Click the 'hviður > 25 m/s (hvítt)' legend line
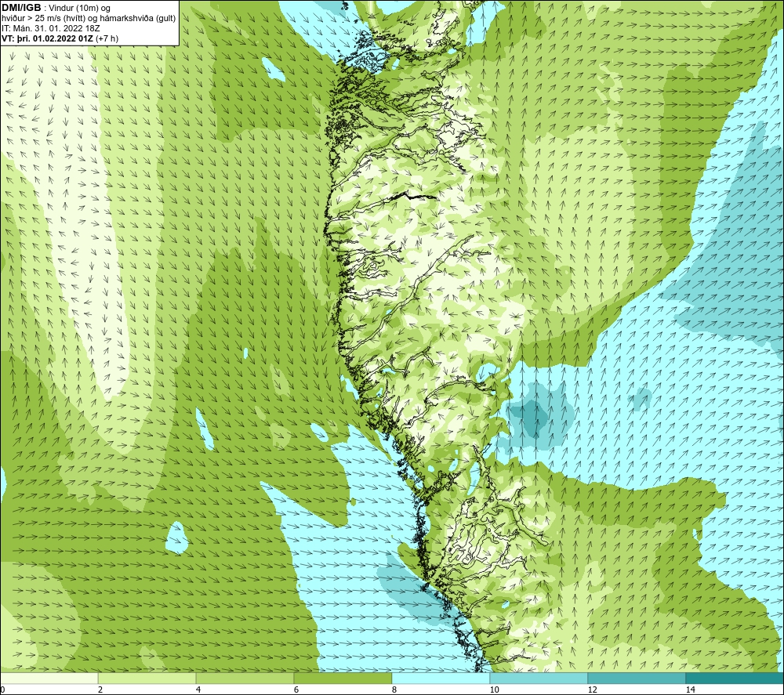The height and width of the screenshot is (695, 784). 89,19
